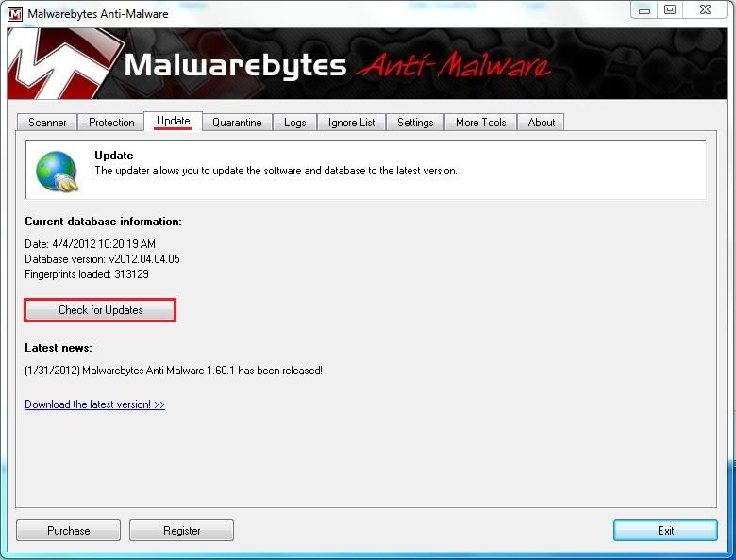The height and width of the screenshot is (560, 736).
Task: Close the window with the X button
Action: [705, 9]
